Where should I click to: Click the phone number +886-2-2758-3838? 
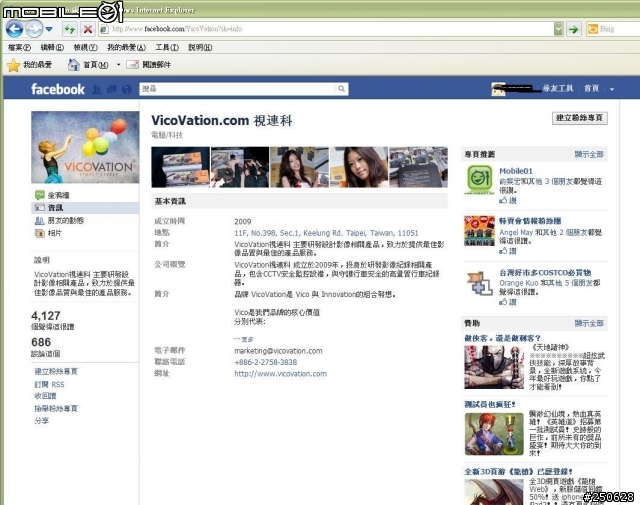tap(266, 362)
